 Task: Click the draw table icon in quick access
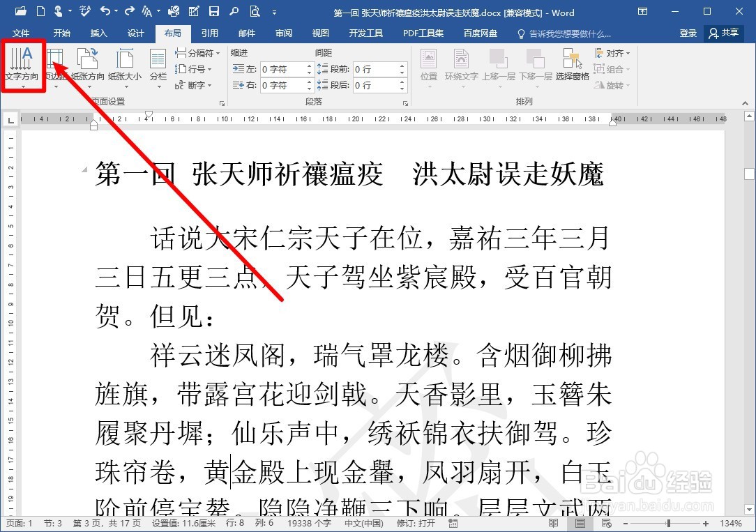tap(194, 11)
